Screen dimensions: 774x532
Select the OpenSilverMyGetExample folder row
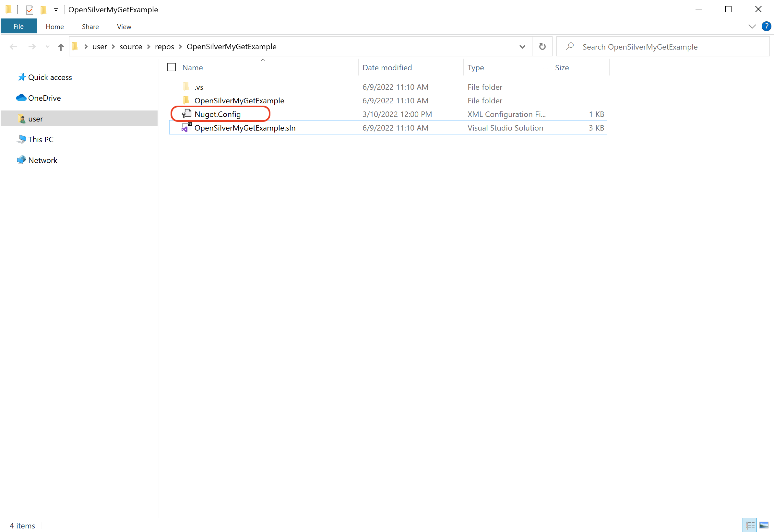pyautogui.click(x=388, y=101)
